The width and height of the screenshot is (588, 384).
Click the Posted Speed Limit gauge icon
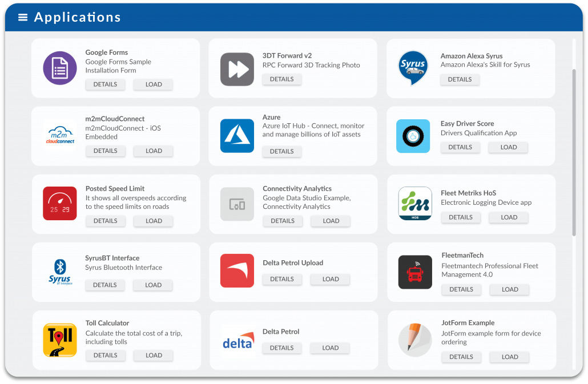(59, 203)
